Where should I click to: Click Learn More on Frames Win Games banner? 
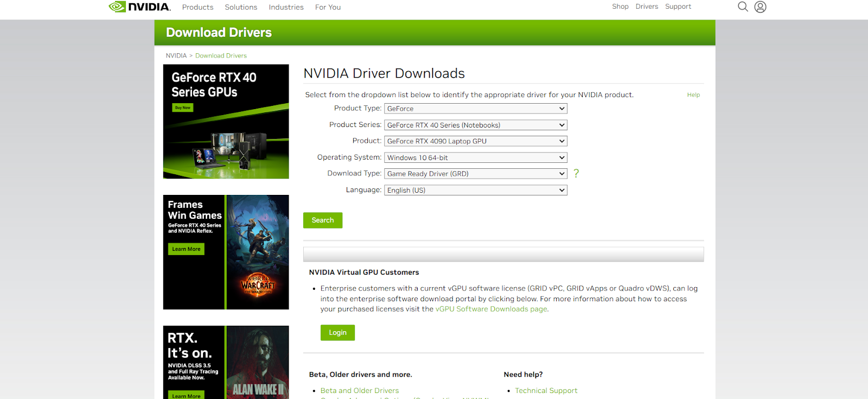pyautogui.click(x=186, y=249)
